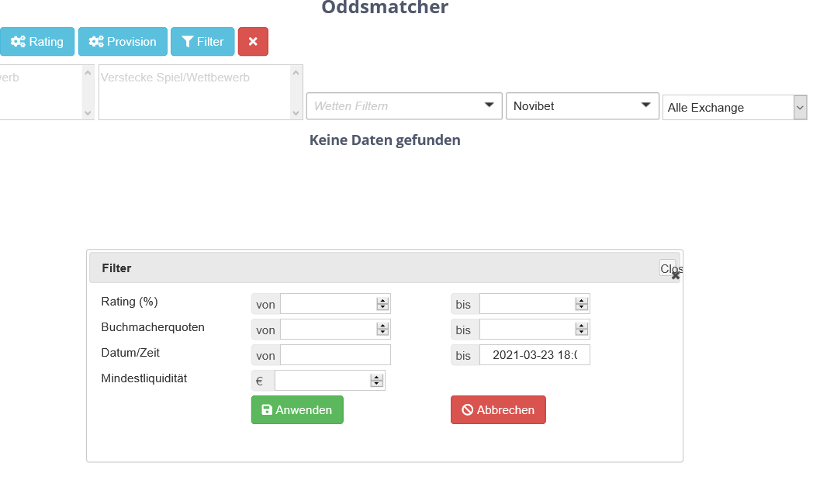Open the Rating settings button
The image size is (813, 504).
pyautogui.click(x=37, y=41)
